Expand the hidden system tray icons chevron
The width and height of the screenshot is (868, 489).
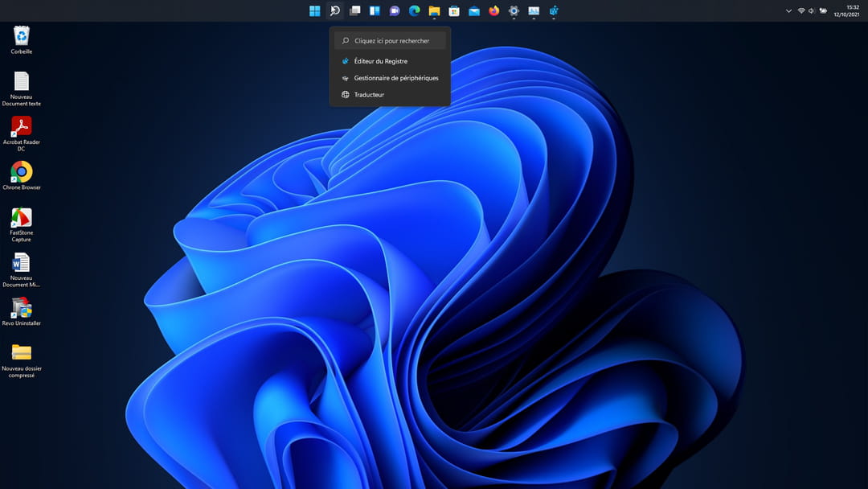(x=788, y=10)
